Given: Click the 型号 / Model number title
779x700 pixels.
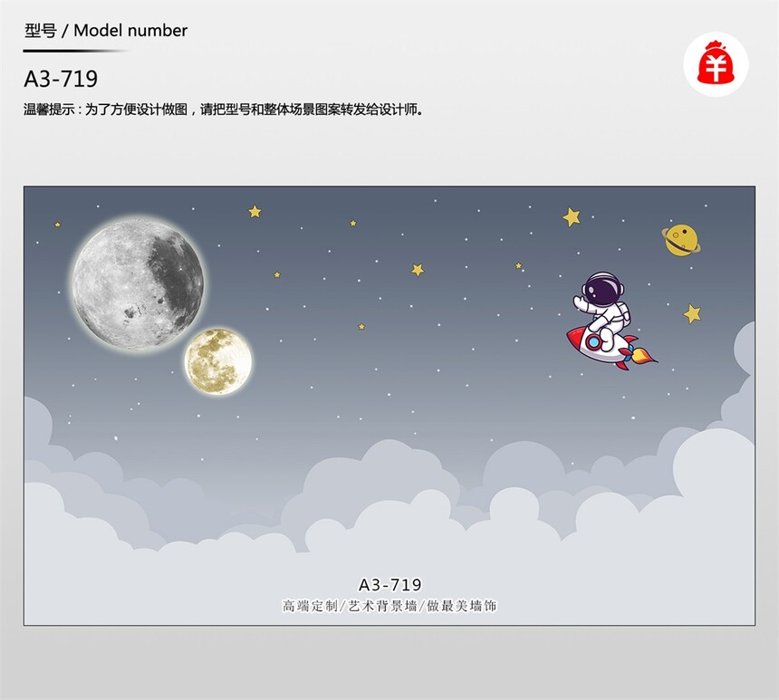Looking at the screenshot, I should (106, 31).
